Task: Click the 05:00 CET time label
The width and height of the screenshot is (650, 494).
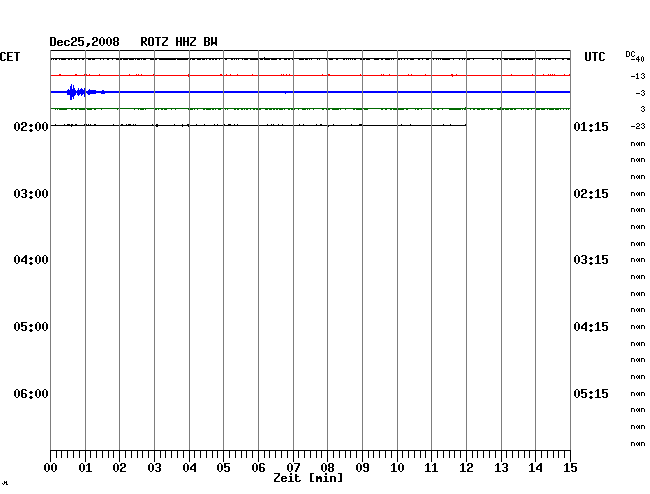Action: pos(31,327)
